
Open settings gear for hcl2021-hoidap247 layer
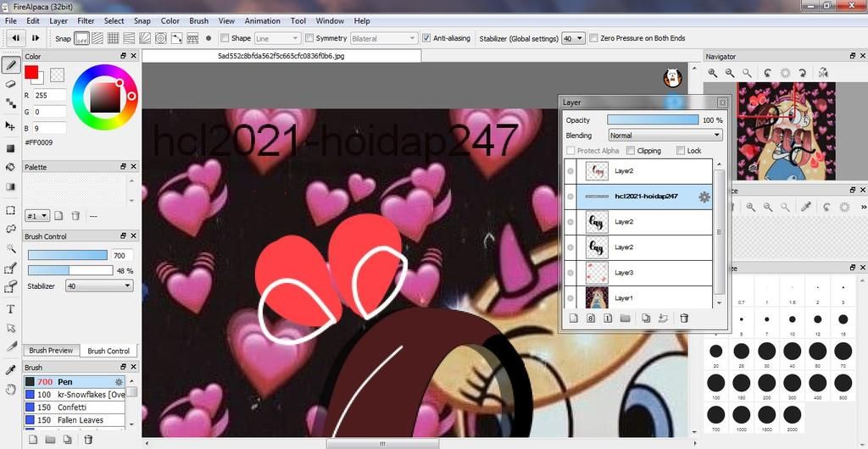tap(704, 197)
